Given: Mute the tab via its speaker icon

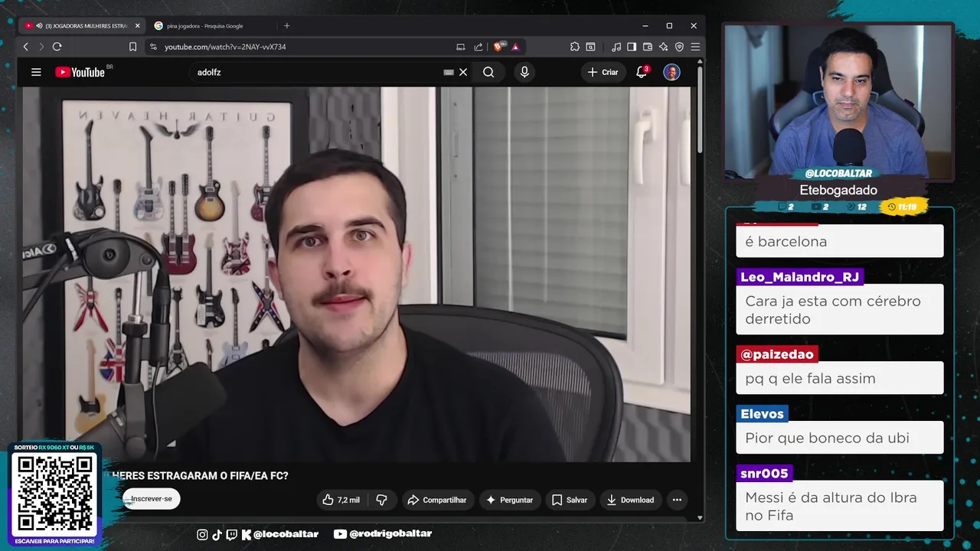Looking at the screenshot, I should [x=39, y=26].
